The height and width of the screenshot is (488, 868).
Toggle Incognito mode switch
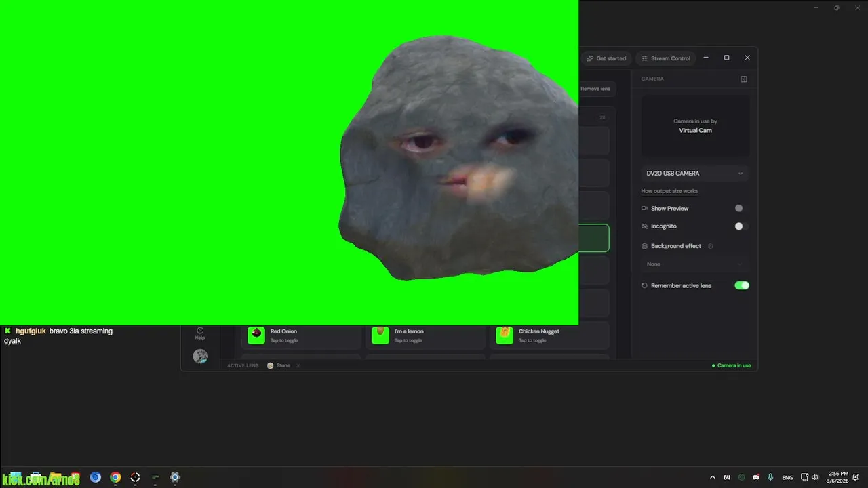(x=741, y=226)
